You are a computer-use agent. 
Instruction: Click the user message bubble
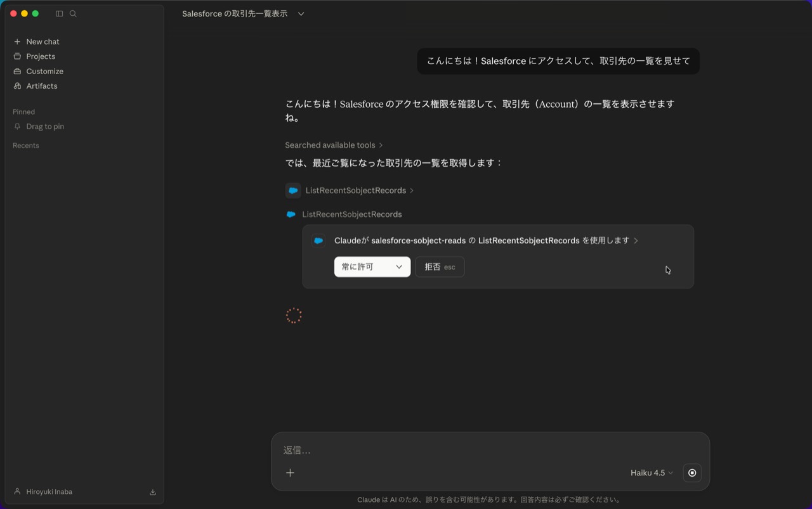pos(558,61)
